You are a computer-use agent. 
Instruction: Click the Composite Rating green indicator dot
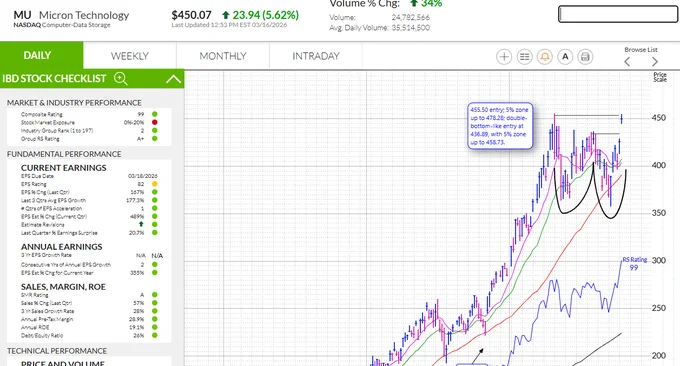[x=154, y=114]
